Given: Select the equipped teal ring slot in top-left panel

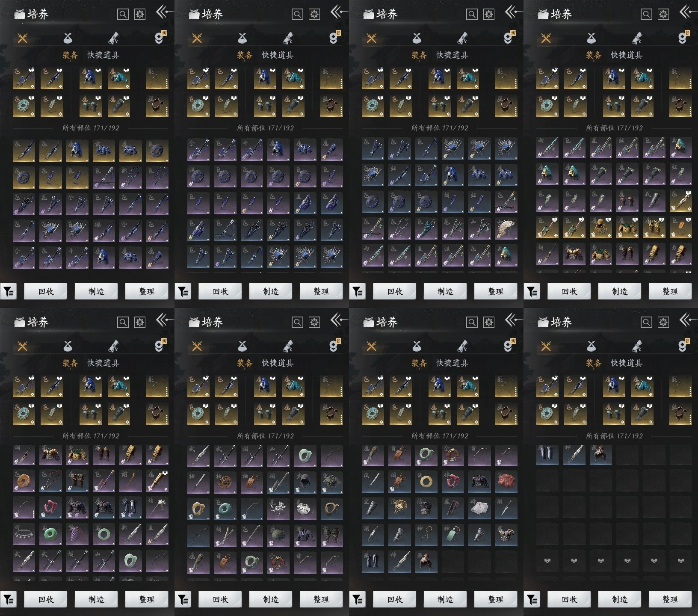Looking at the screenshot, I should click(x=24, y=106).
